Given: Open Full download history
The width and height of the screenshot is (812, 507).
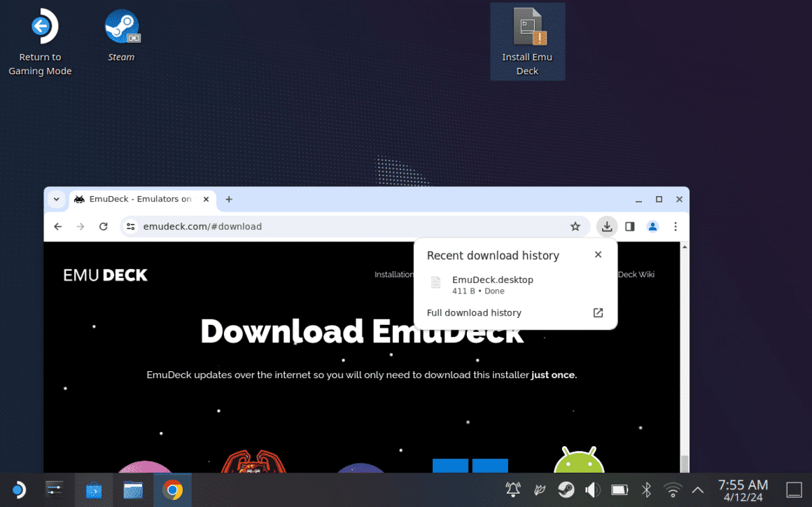Looking at the screenshot, I should click(515, 313).
